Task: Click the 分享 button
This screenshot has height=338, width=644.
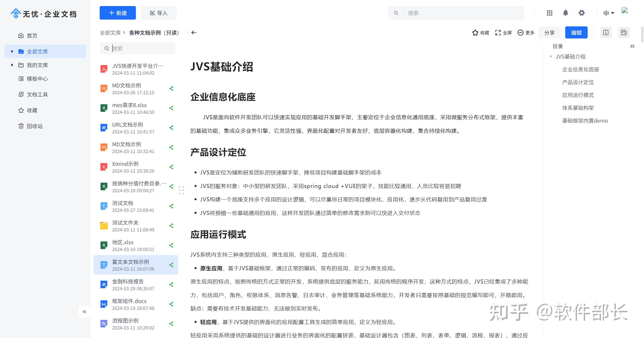Action: (x=549, y=32)
